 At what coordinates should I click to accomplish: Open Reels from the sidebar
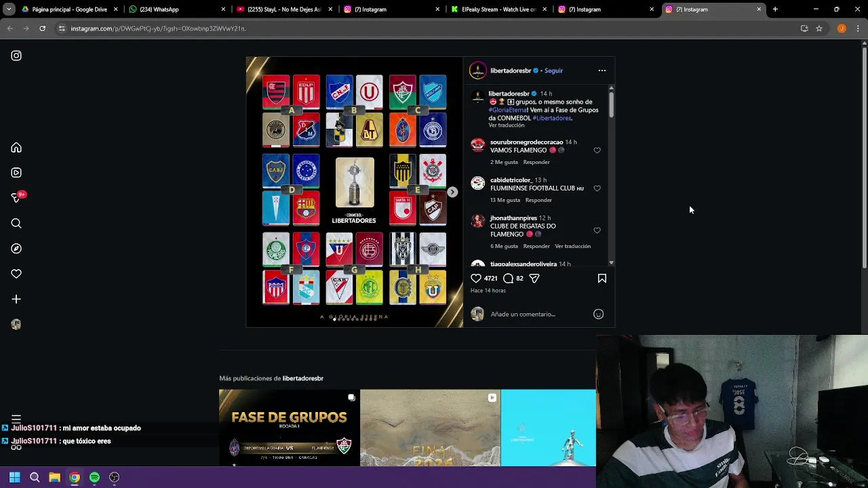point(16,173)
